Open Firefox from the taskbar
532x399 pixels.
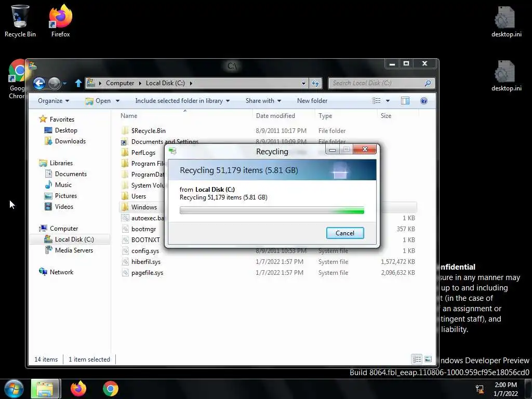click(78, 389)
